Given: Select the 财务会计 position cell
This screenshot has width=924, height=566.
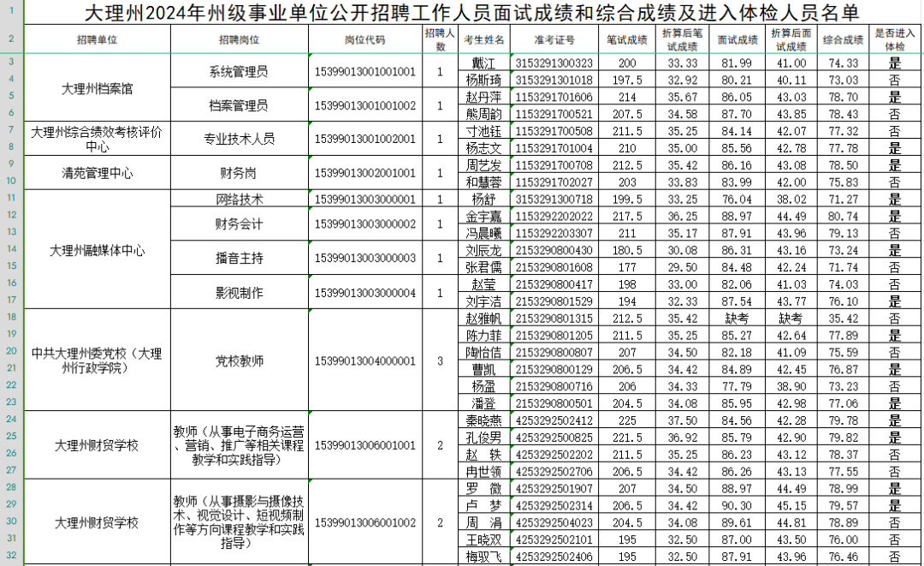Looking at the screenshot, I should point(240,224).
